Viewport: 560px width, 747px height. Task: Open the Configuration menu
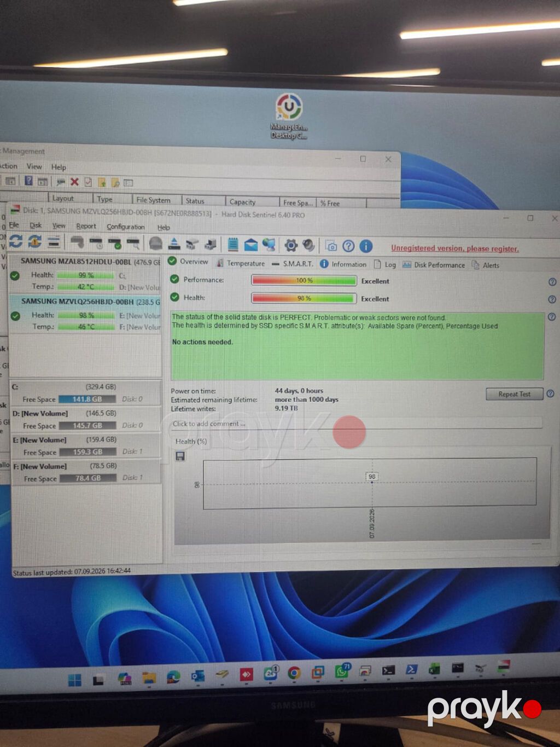click(126, 227)
